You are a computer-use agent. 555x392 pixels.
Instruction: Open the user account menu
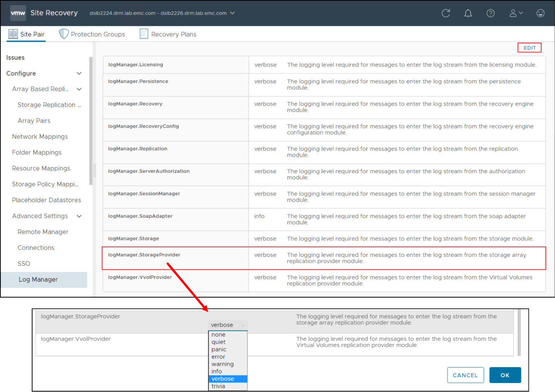point(516,13)
